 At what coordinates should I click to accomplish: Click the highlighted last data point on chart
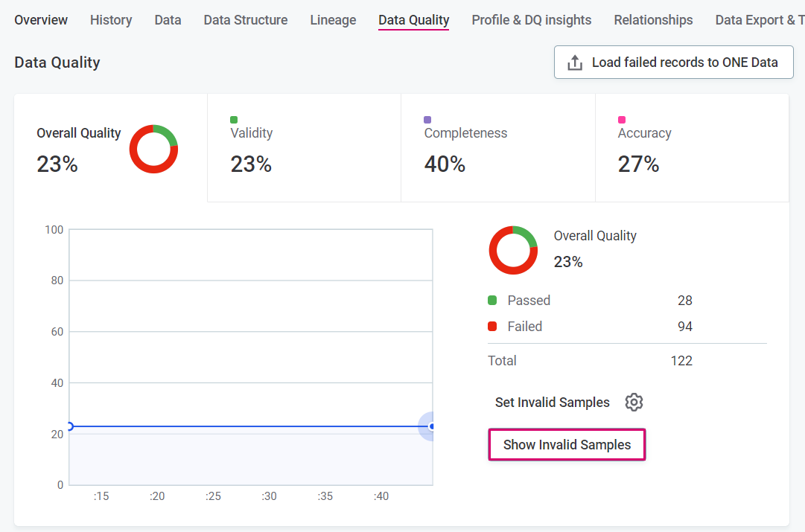pos(431,426)
